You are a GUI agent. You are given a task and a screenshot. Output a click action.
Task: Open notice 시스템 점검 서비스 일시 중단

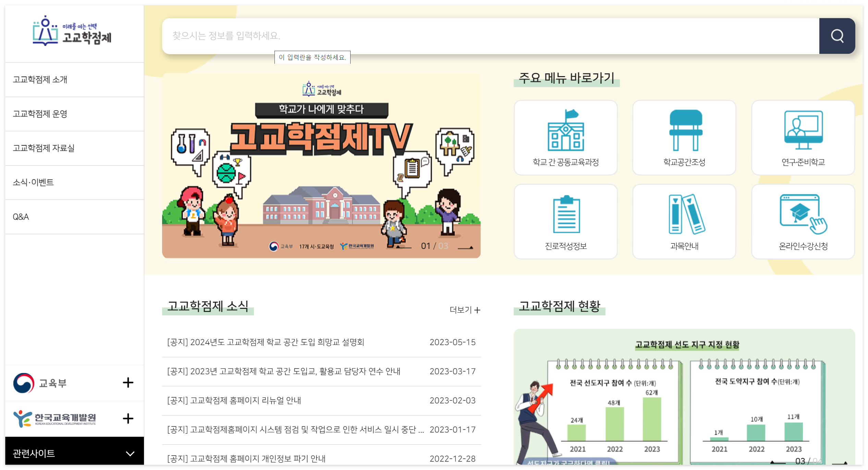point(295,430)
